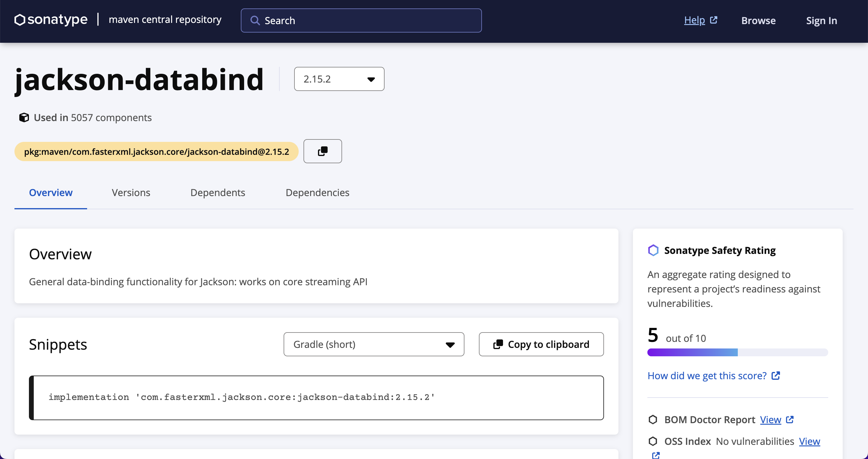
Task: Click BOM Doctor Report hexagon icon
Action: [653, 420]
